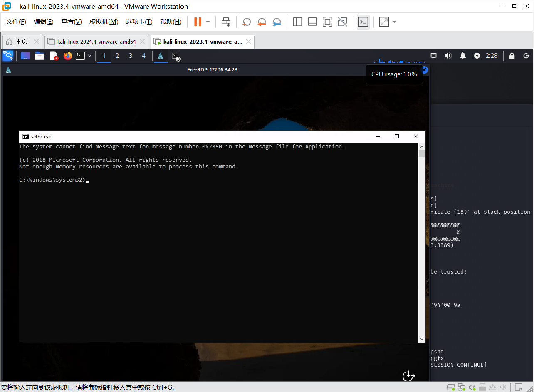Send Ctrl+Alt+Del to the virtual machine
This screenshot has height=392, width=534.
click(226, 22)
